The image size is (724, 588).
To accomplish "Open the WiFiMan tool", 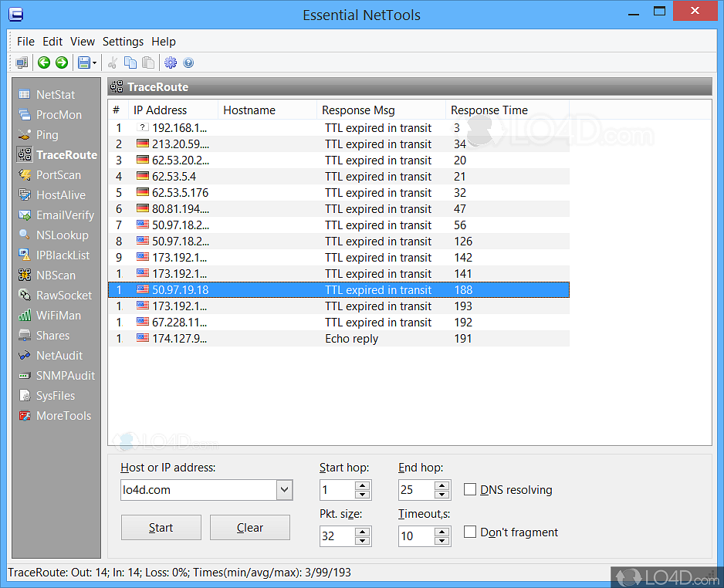I will click(x=49, y=316).
